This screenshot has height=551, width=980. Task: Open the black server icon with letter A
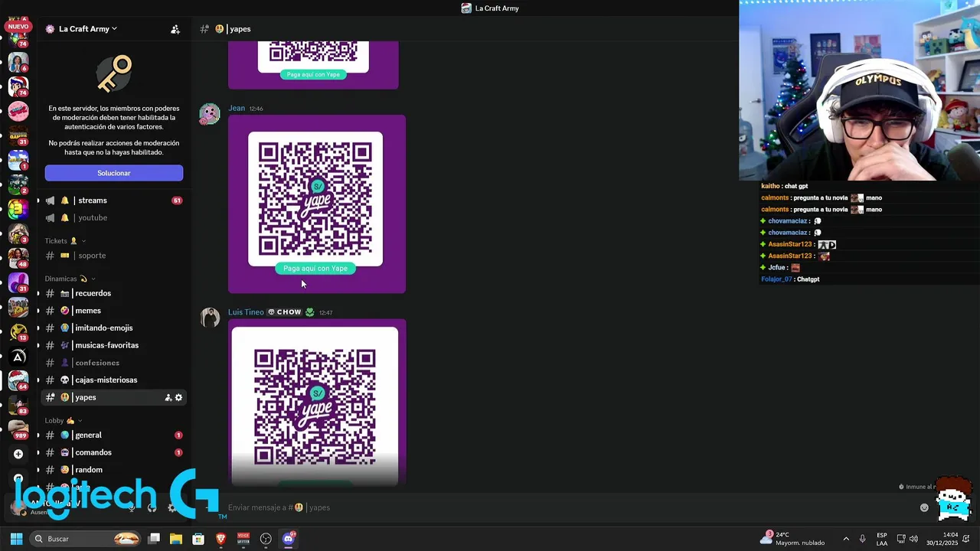18,357
